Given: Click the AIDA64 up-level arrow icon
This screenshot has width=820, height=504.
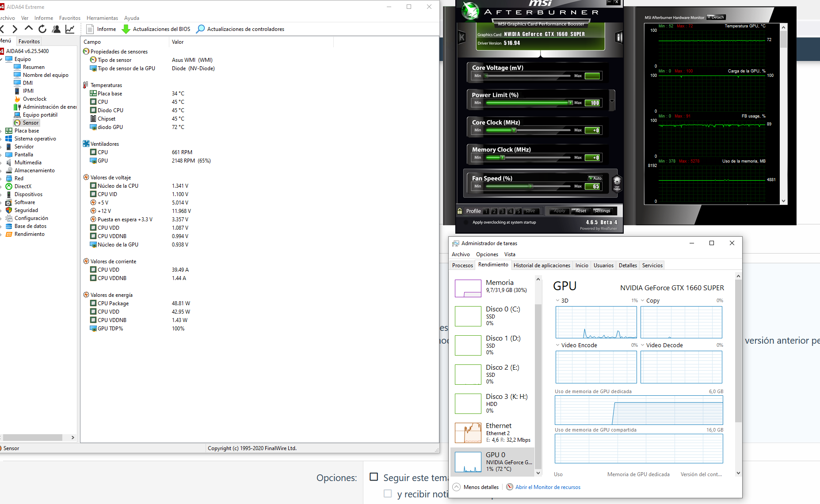Looking at the screenshot, I should [29, 29].
